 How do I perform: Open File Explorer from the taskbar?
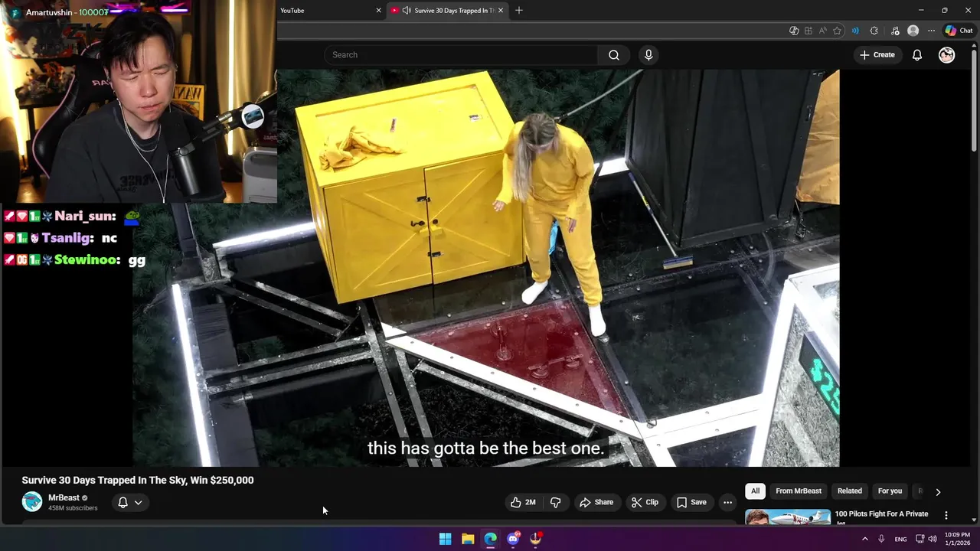pos(468,539)
